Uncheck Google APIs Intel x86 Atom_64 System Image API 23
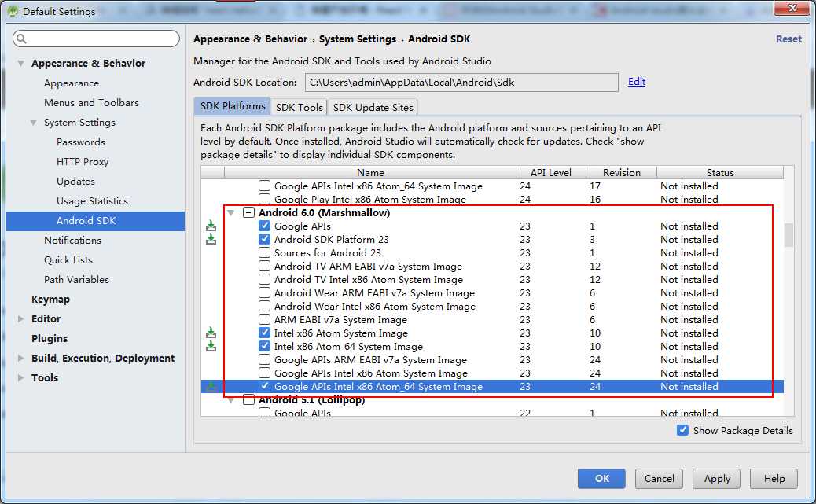Viewport: 816px width, 504px height. click(264, 386)
